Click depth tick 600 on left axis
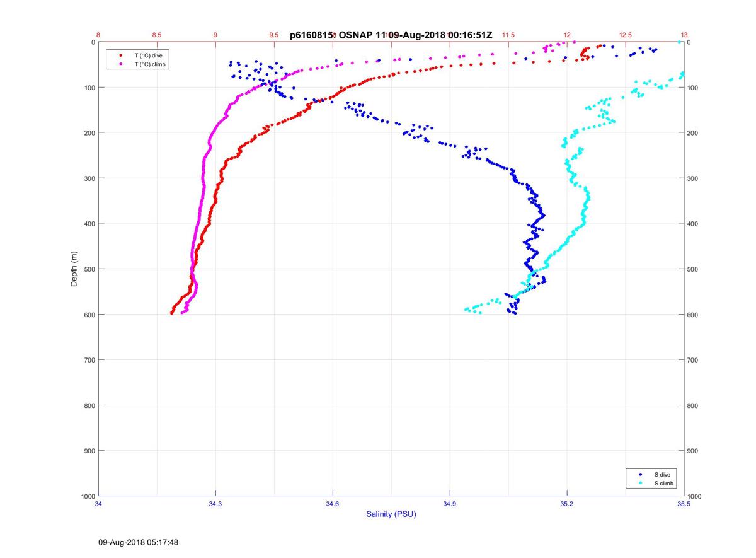Viewport: 756px width, 558px height. click(x=89, y=315)
